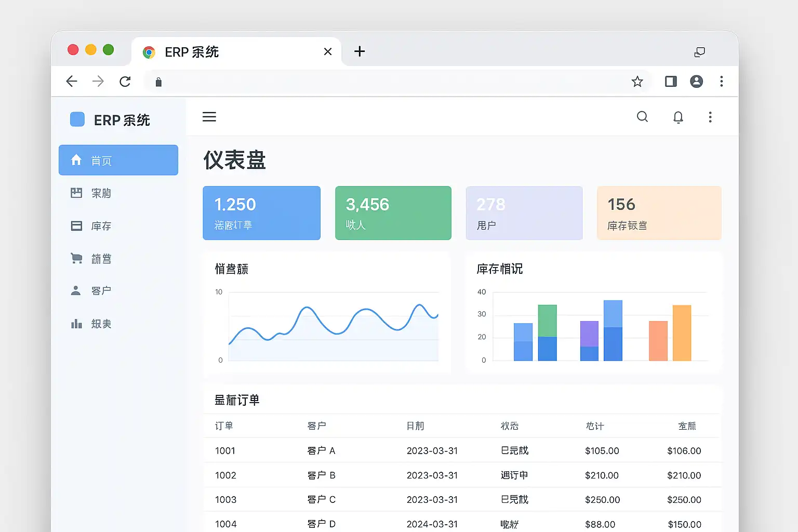Open the 库存 sidebar item
This screenshot has width=798, height=532.
[x=101, y=226]
